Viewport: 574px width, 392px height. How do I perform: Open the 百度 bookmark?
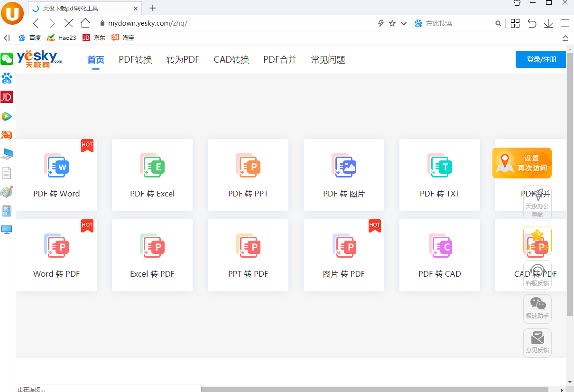pyautogui.click(x=29, y=38)
